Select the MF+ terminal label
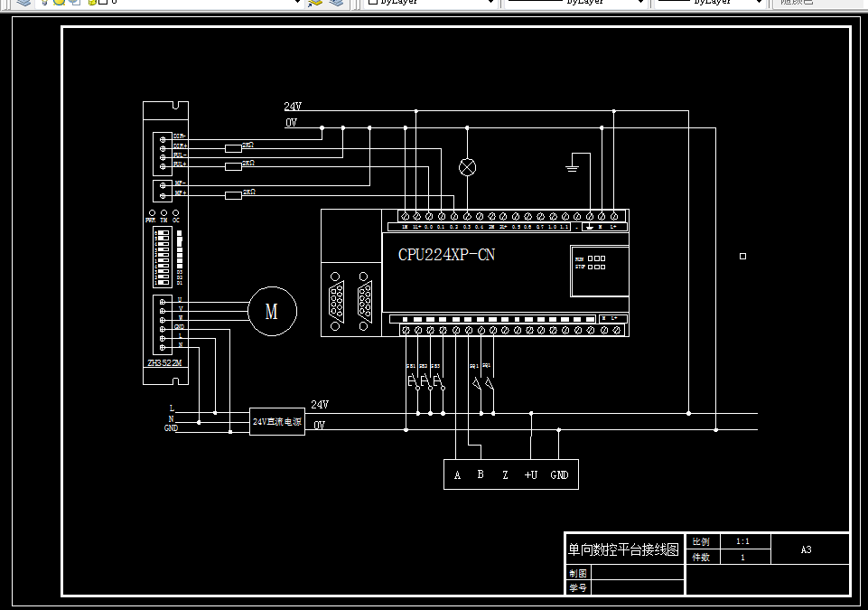Image resolution: width=868 pixels, height=610 pixels. [181, 192]
